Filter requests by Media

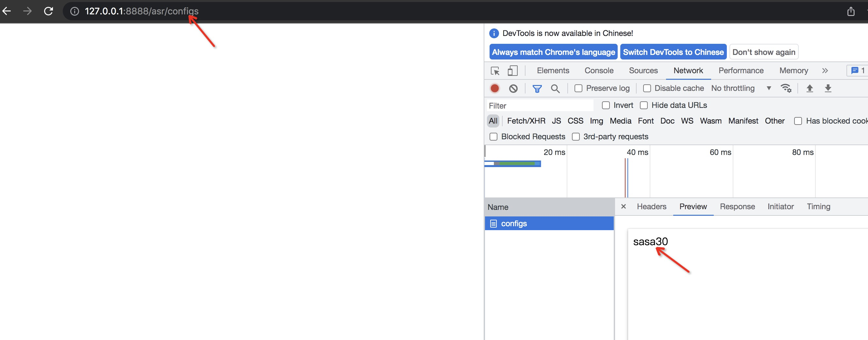tap(620, 121)
